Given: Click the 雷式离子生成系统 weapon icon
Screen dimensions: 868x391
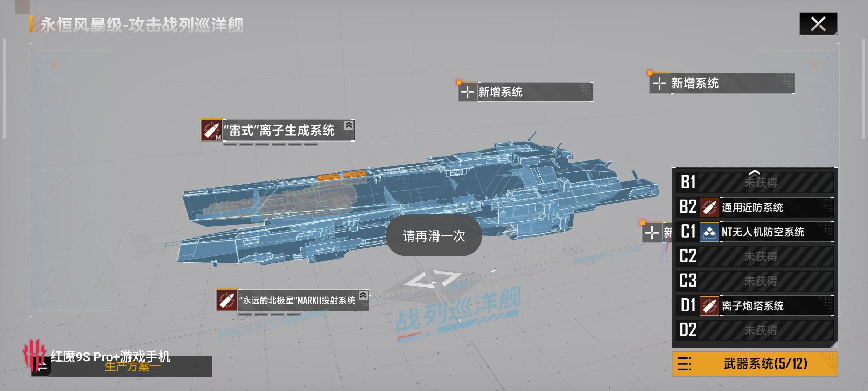Looking at the screenshot, I should pyautogui.click(x=211, y=130).
